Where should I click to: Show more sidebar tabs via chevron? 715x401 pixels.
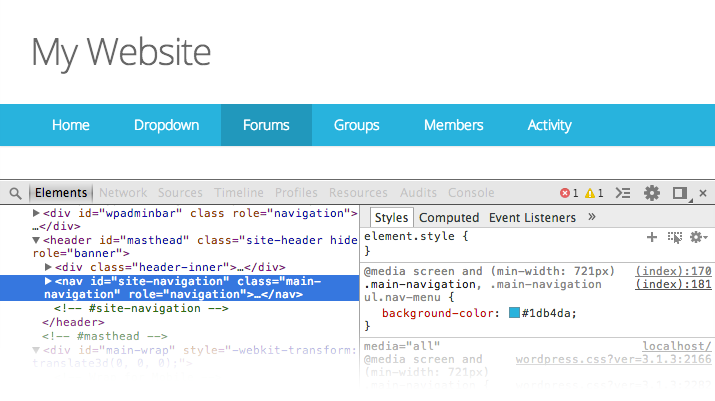point(592,217)
